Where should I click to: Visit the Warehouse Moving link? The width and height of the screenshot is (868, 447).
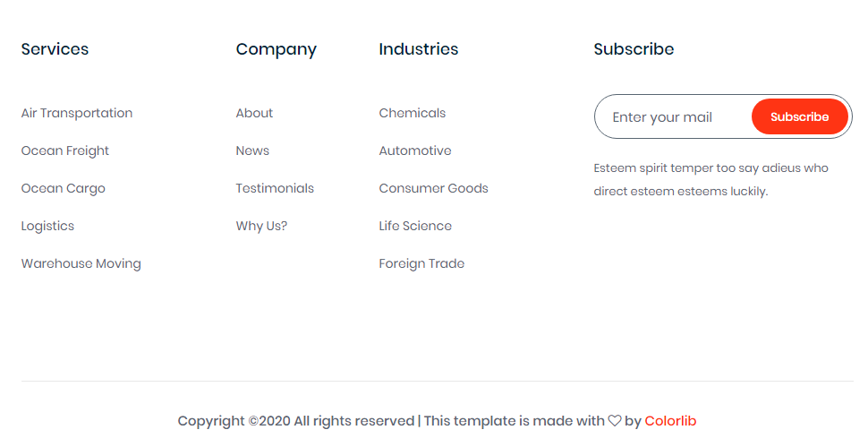(x=81, y=263)
